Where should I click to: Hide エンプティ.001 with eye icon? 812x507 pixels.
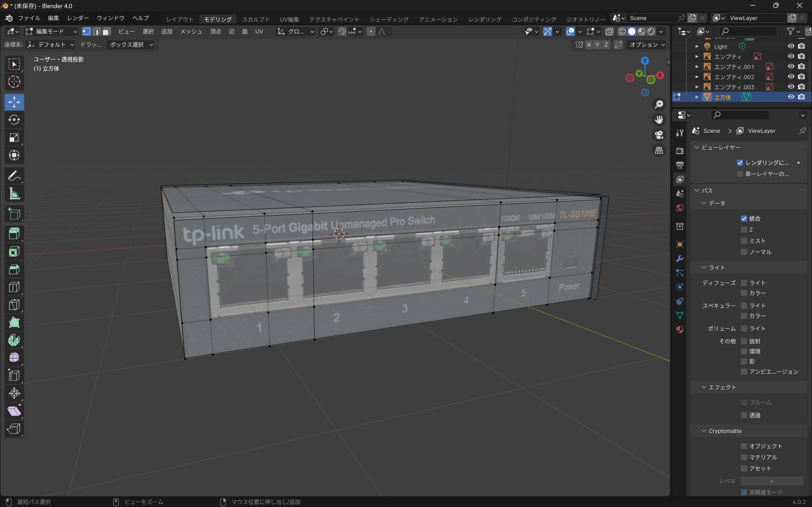pyautogui.click(x=791, y=67)
